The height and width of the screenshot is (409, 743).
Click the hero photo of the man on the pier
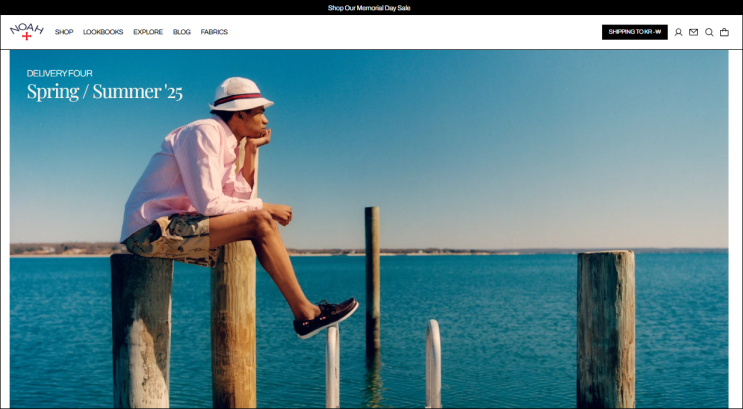369,229
